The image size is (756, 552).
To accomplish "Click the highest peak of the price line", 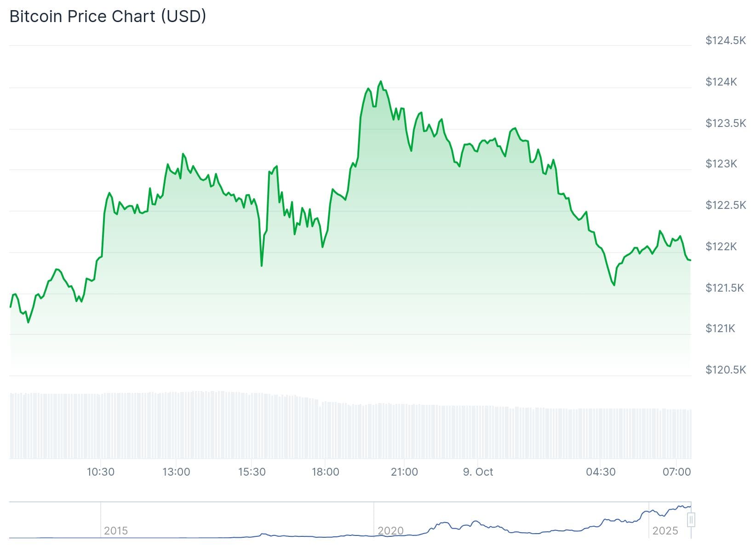I will (380, 82).
